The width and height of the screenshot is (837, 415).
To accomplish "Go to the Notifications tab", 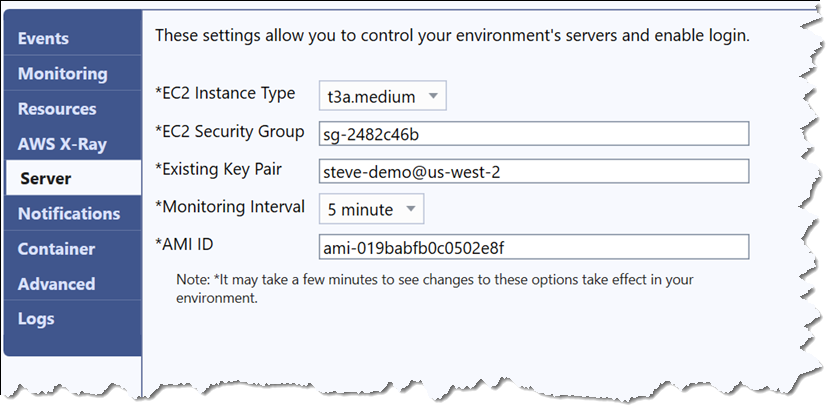I will (73, 213).
